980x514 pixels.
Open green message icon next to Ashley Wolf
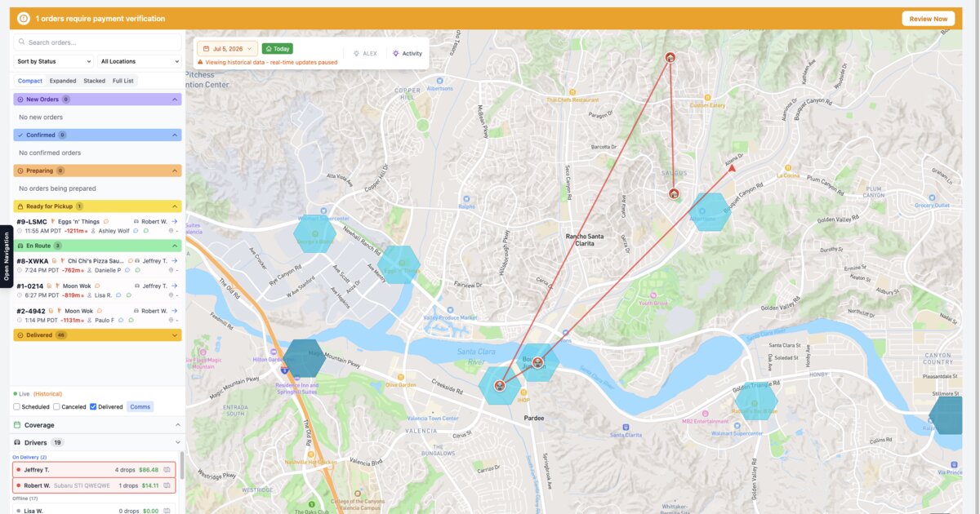[x=146, y=231]
